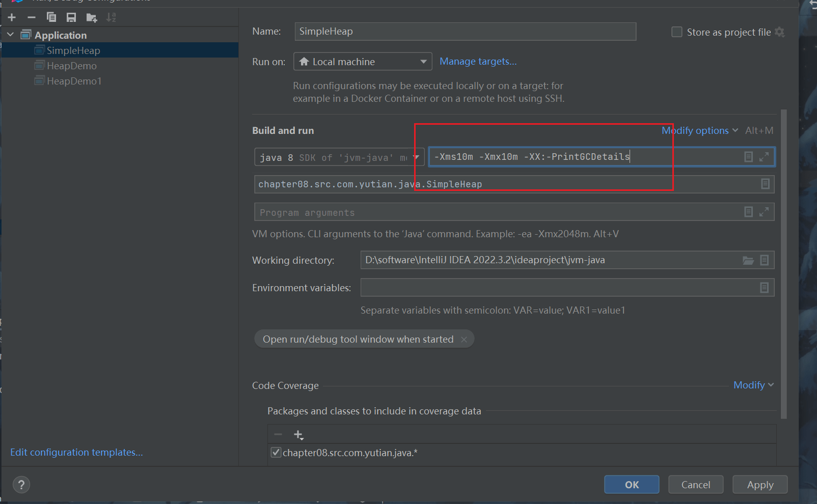Screen dimensions: 817x504
Task: Click the help question mark button
Action: pos(21,485)
